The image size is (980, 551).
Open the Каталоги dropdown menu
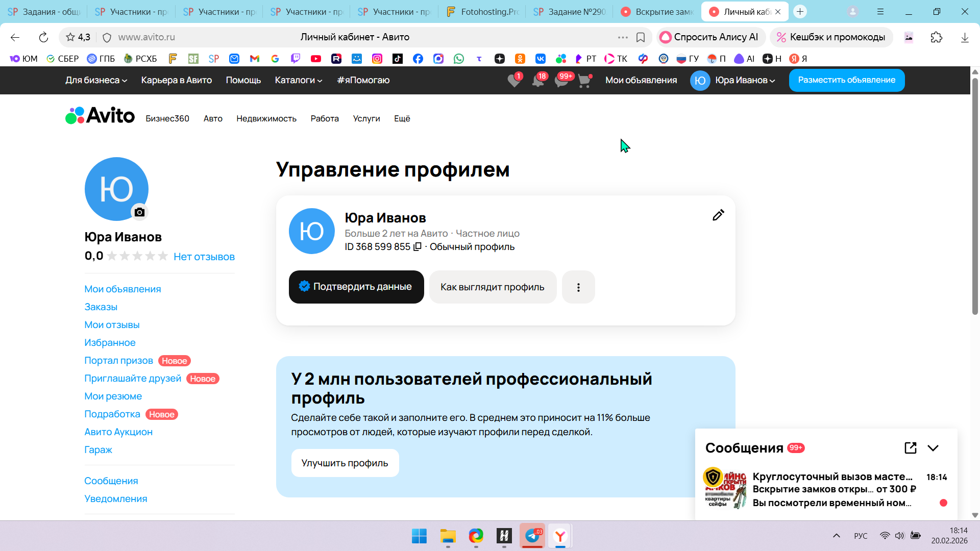tap(298, 80)
